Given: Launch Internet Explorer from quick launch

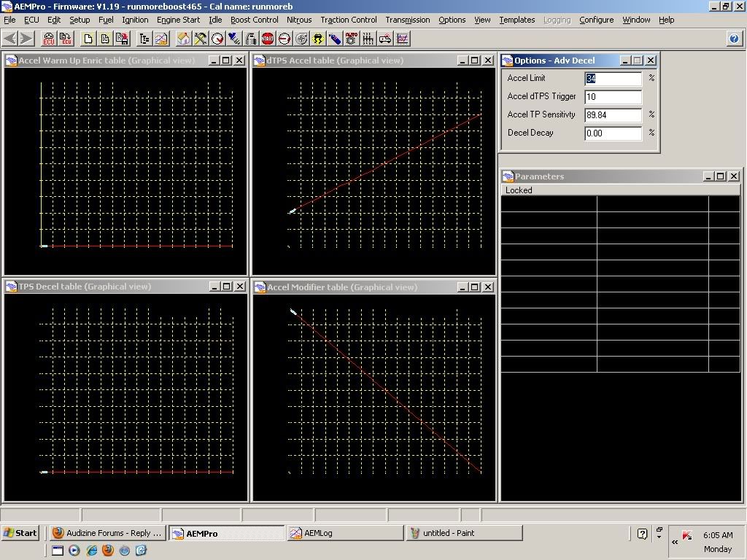Looking at the screenshot, I should pos(91,551).
